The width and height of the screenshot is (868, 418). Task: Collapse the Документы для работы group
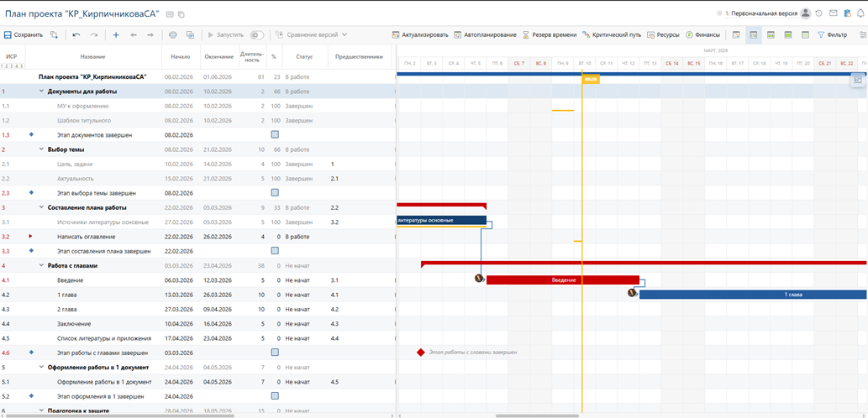pyautogui.click(x=41, y=91)
